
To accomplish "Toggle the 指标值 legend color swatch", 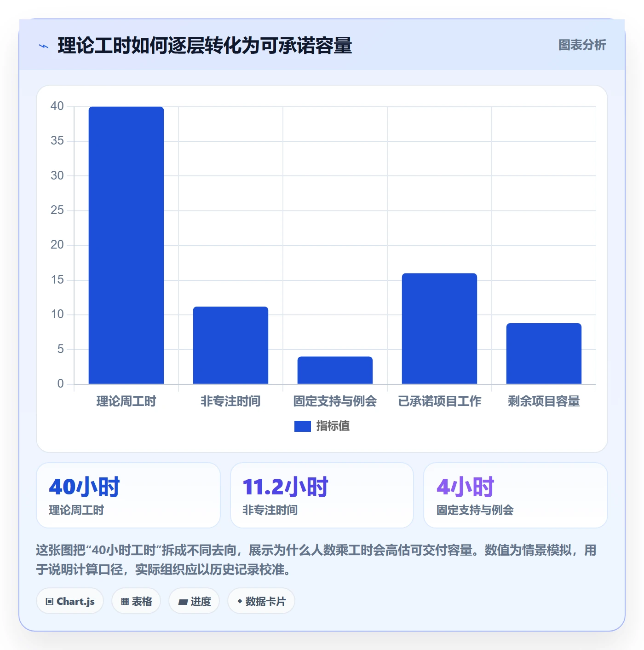I will [302, 426].
